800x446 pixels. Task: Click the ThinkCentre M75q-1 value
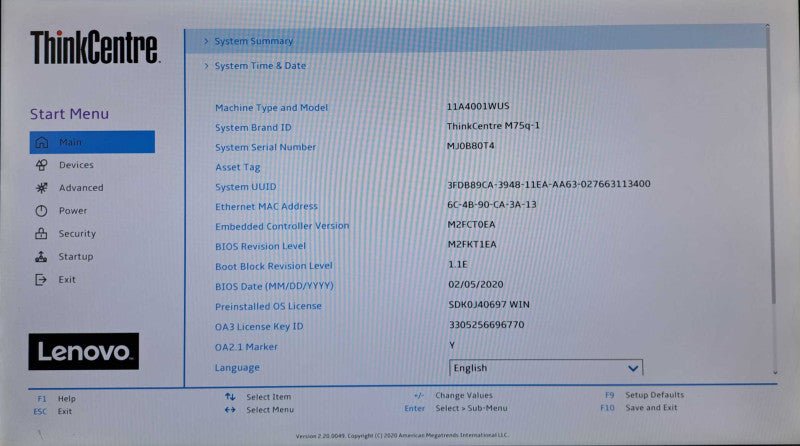pos(493,126)
